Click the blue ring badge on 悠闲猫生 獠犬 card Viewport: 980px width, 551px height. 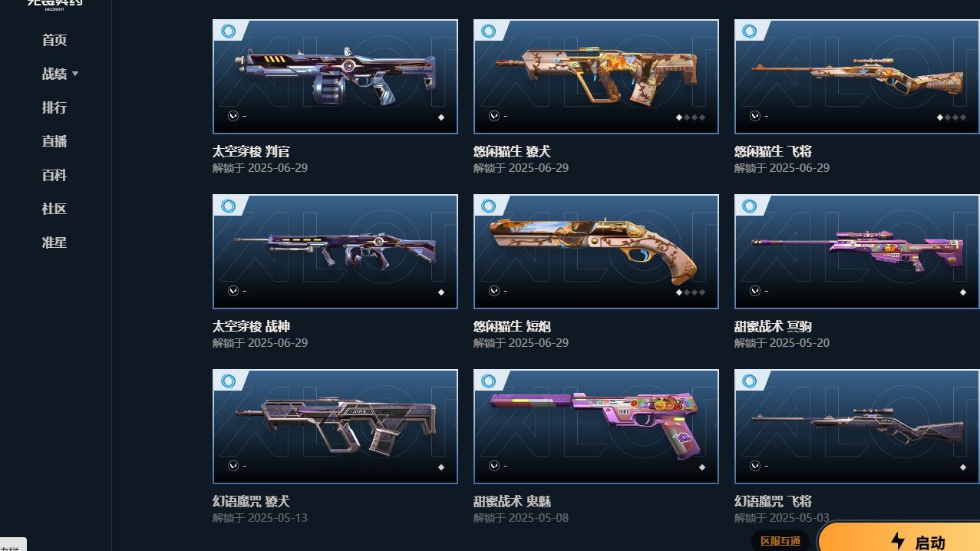(x=489, y=31)
